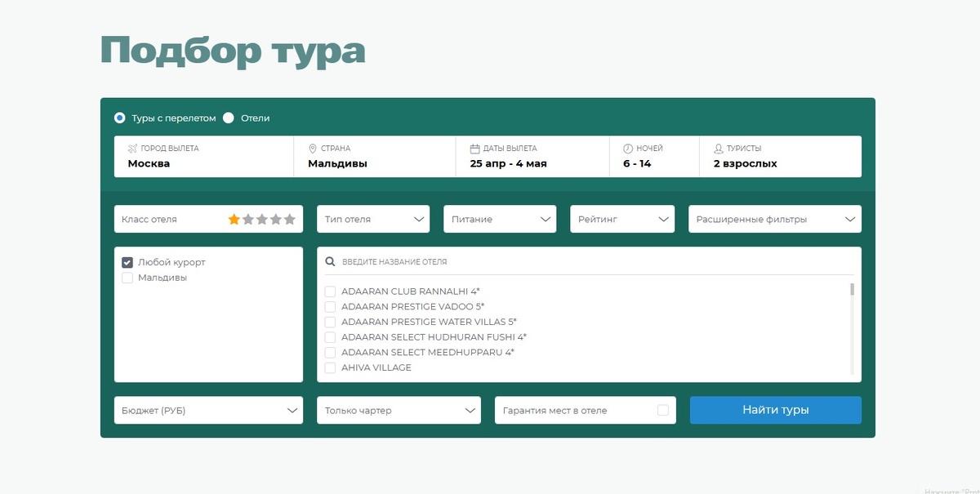Open the Питание dropdown

tap(500, 219)
